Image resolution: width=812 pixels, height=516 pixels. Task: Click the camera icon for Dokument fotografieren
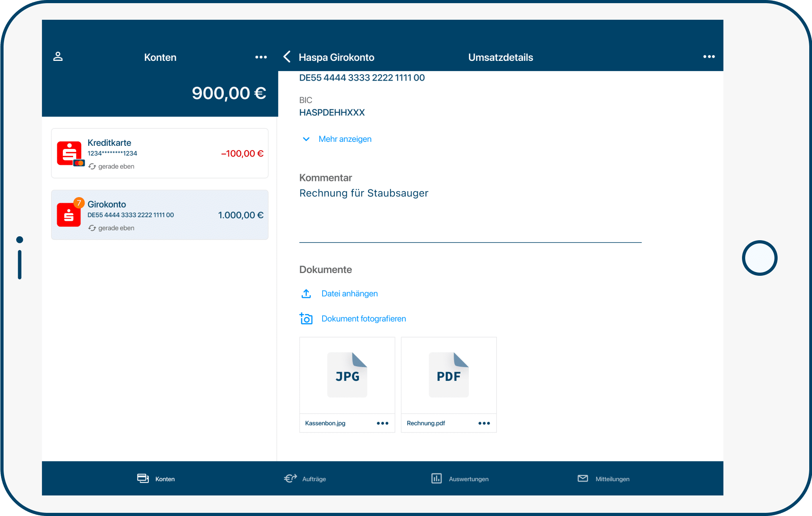[x=306, y=318]
